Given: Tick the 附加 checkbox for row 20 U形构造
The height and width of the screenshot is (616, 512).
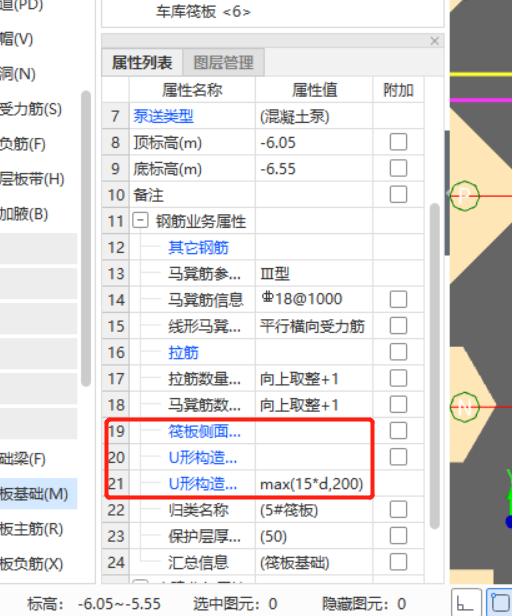Looking at the screenshot, I should (398, 457).
